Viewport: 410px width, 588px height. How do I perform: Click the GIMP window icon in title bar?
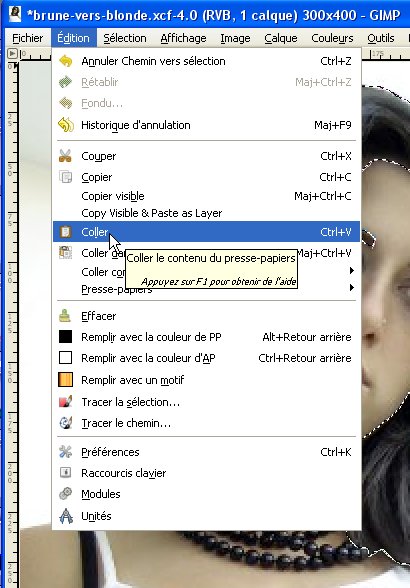pyautogui.click(x=15, y=14)
